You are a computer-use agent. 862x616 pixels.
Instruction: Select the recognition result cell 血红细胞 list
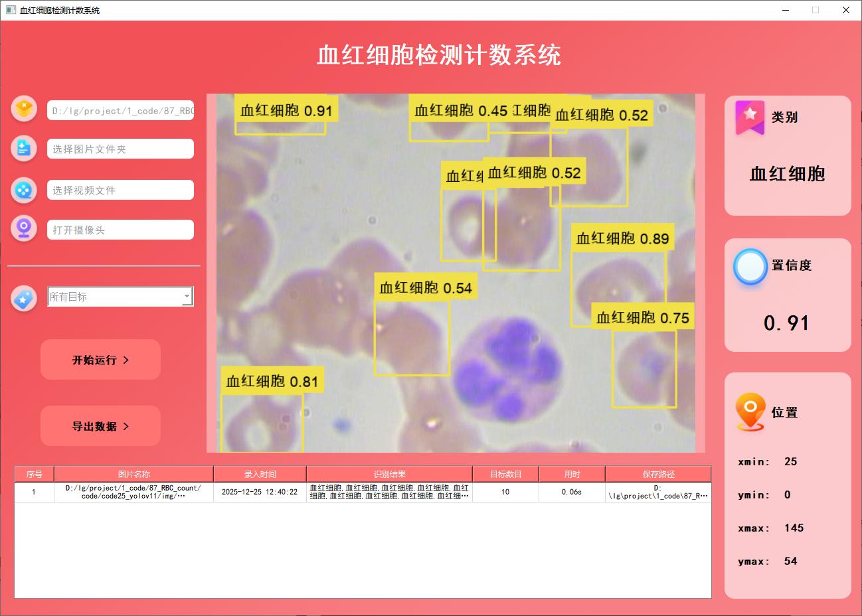pyautogui.click(x=389, y=492)
